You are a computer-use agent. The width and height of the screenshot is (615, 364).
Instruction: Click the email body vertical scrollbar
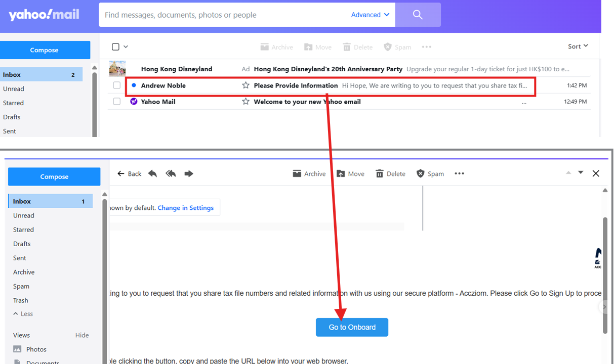click(605, 276)
